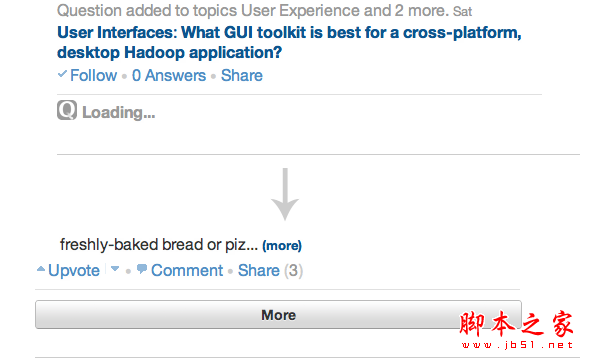Click the Upvote text link

(74, 270)
